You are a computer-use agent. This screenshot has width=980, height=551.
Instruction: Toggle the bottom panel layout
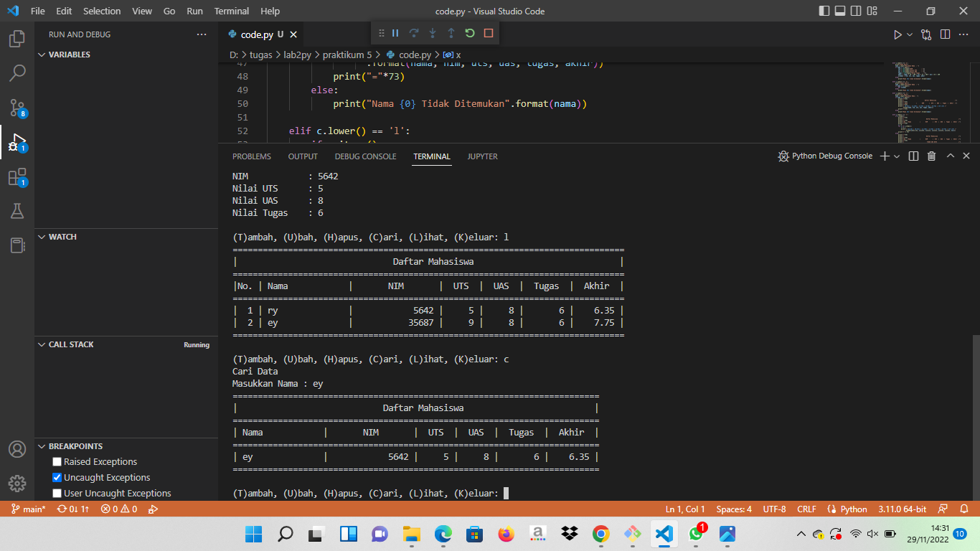[840, 11]
